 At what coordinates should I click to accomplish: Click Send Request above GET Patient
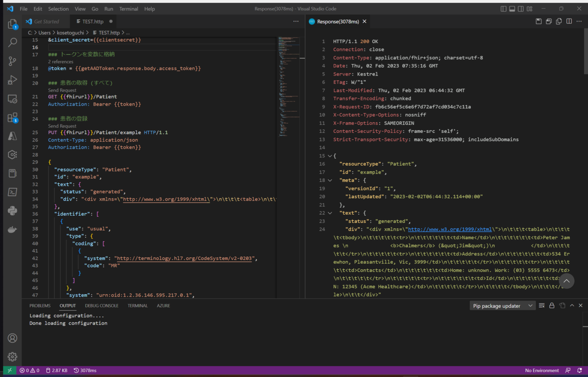pos(62,90)
